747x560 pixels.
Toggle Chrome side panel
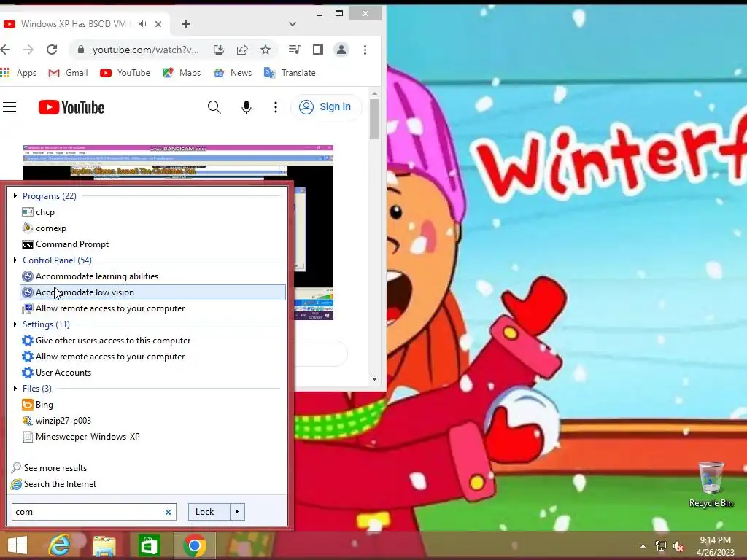[318, 50]
